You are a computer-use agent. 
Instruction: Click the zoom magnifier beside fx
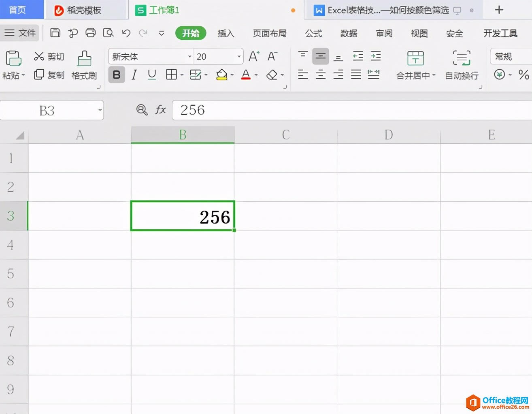point(142,110)
